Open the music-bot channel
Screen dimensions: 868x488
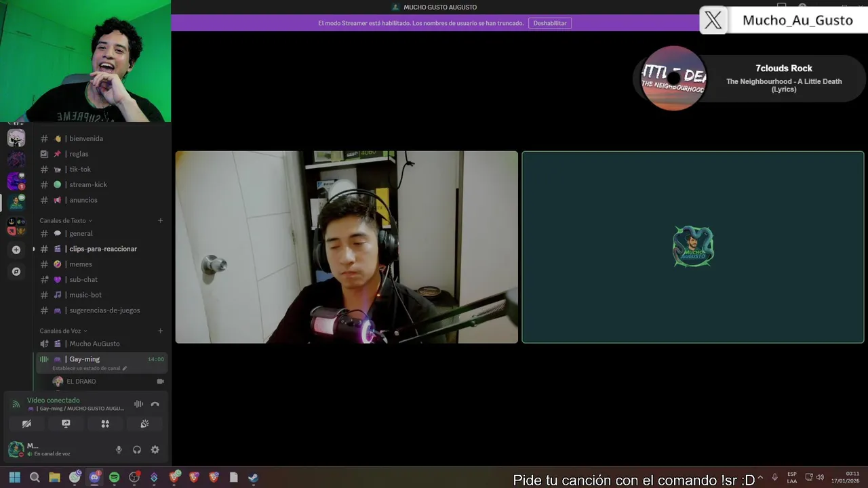[102, 295]
